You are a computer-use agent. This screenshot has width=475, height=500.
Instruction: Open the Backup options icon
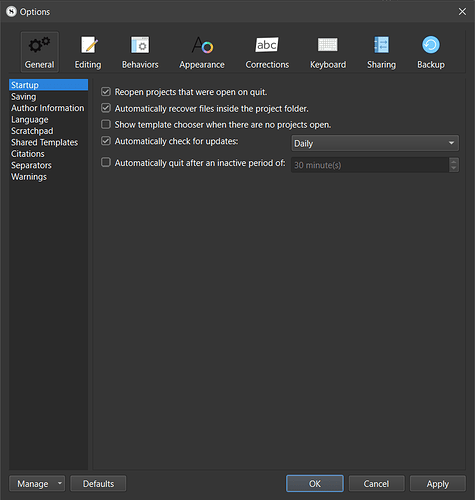431,45
